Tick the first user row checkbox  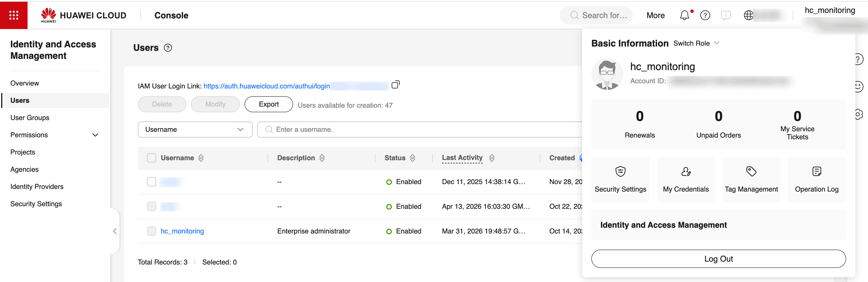tap(152, 182)
